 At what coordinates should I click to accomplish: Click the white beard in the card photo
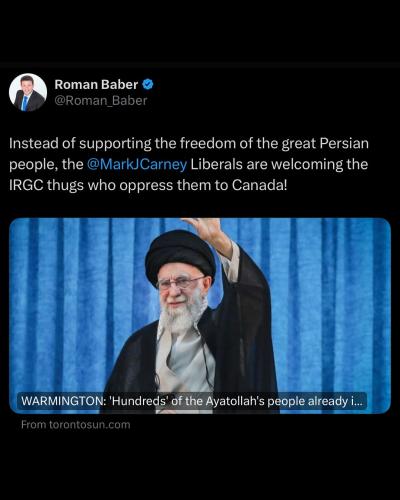(x=180, y=318)
